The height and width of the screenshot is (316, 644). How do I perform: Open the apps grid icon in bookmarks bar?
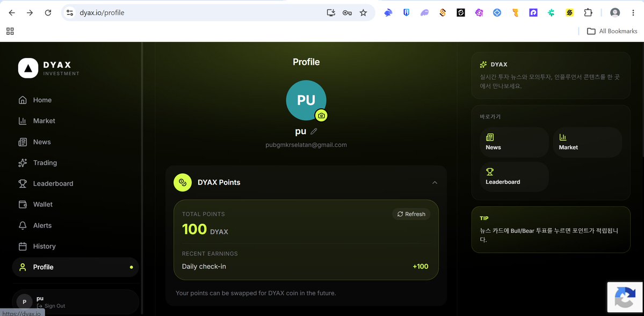(10, 31)
